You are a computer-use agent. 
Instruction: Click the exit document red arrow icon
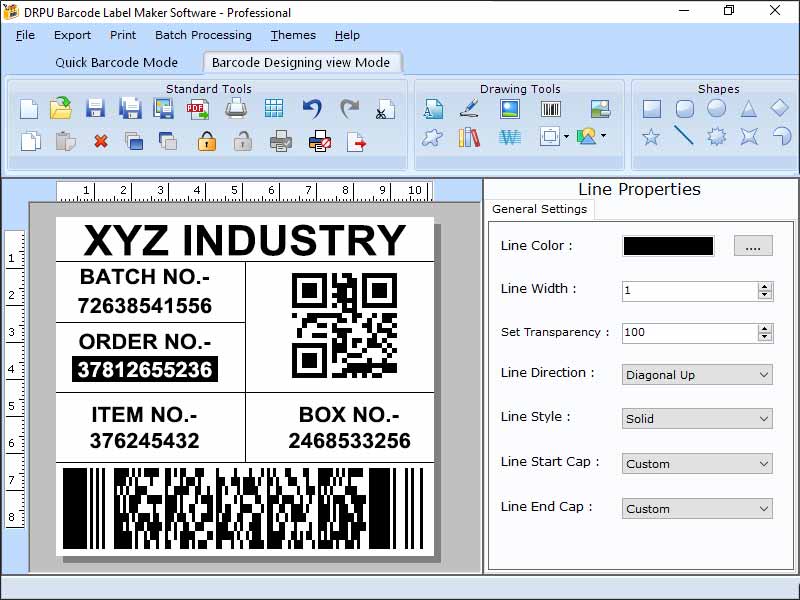(x=356, y=142)
